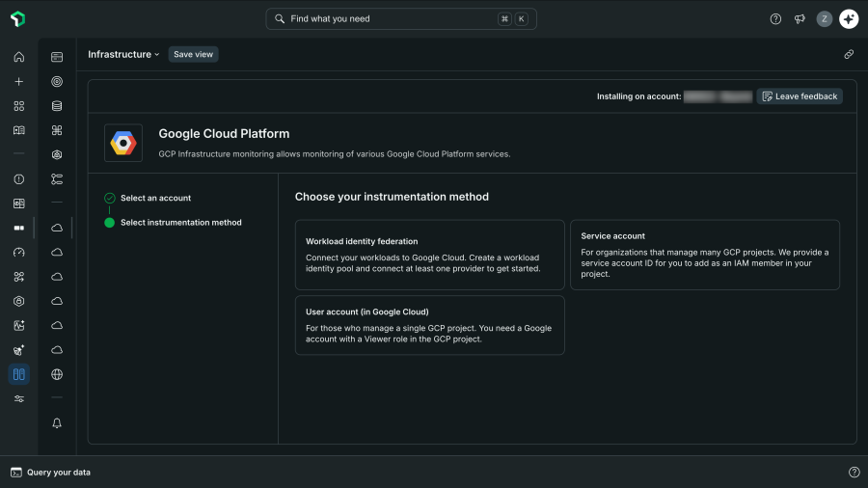Viewport: 868px width, 488px height.
Task: Click the plus (add data) sidebar icon
Action: (19, 81)
